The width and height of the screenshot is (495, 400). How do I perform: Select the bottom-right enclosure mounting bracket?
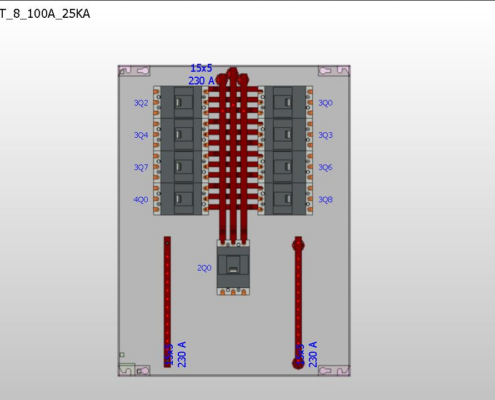(334, 371)
